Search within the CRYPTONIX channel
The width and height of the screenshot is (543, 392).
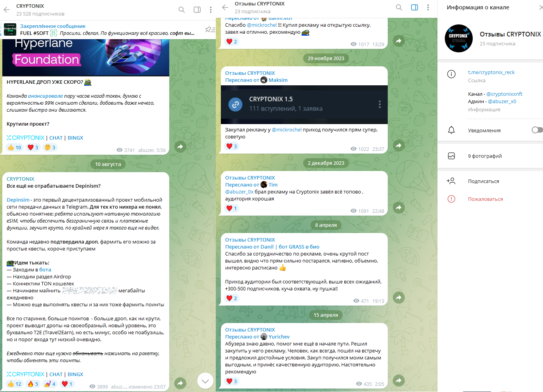click(182, 10)
